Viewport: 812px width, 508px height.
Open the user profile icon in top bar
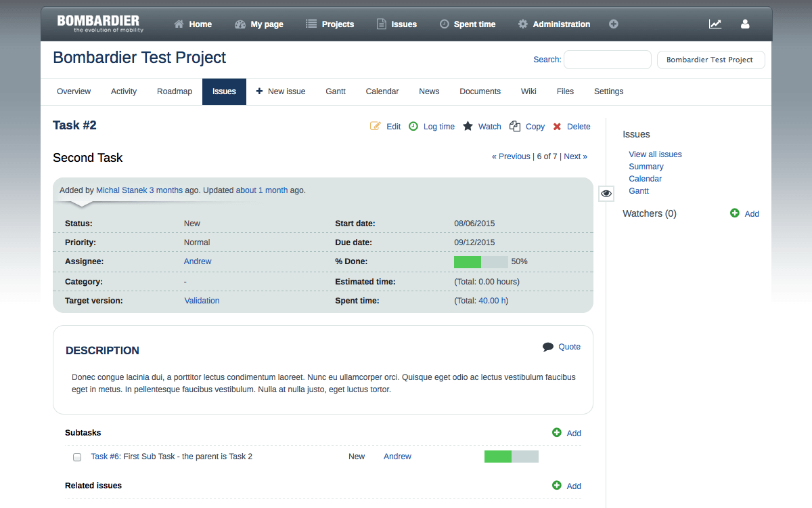pos(745,24)
